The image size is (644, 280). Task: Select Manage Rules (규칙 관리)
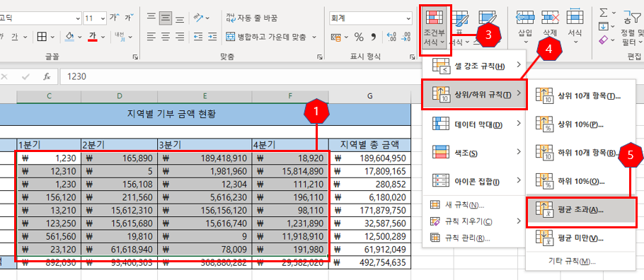tap(474, 238)
